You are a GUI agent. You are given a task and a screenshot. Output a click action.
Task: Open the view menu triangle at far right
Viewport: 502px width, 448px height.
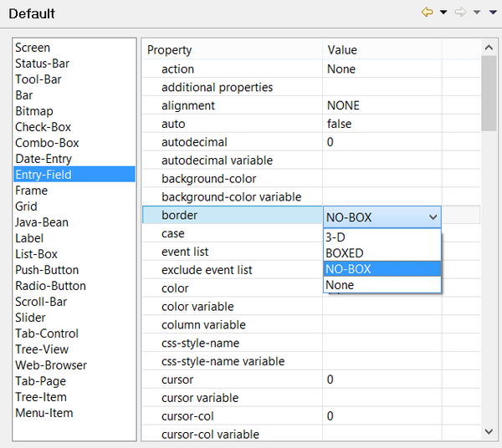pyautogui.click(x=491, y=13)
